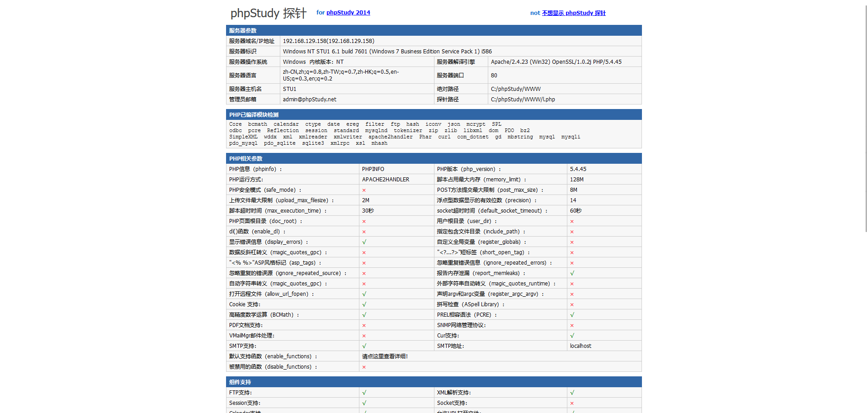Screen dimensions: 868x413
Task: Click the mbstring module name
Action: [x=520, y=137]
